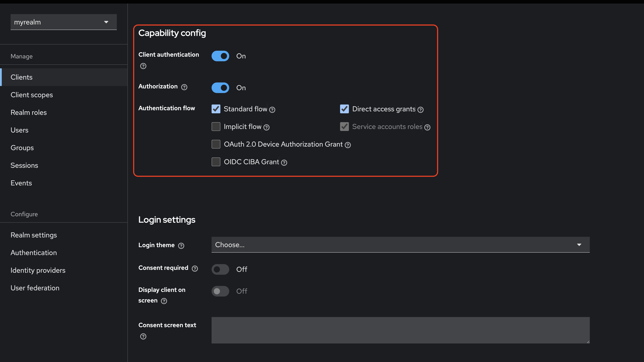This screenshot has height=362, width=644.
Task: Open Identity providers page
Action: pyautogui.click(x=64, y=270)
